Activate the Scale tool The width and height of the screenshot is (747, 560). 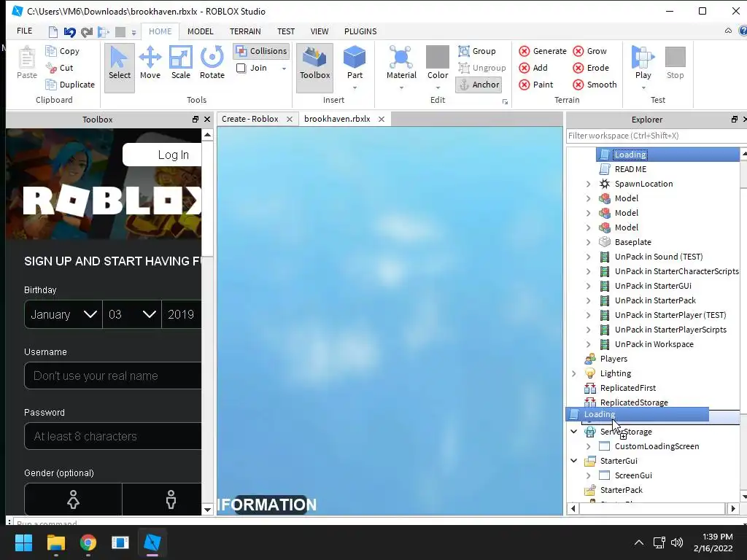[x=181, y=63]
